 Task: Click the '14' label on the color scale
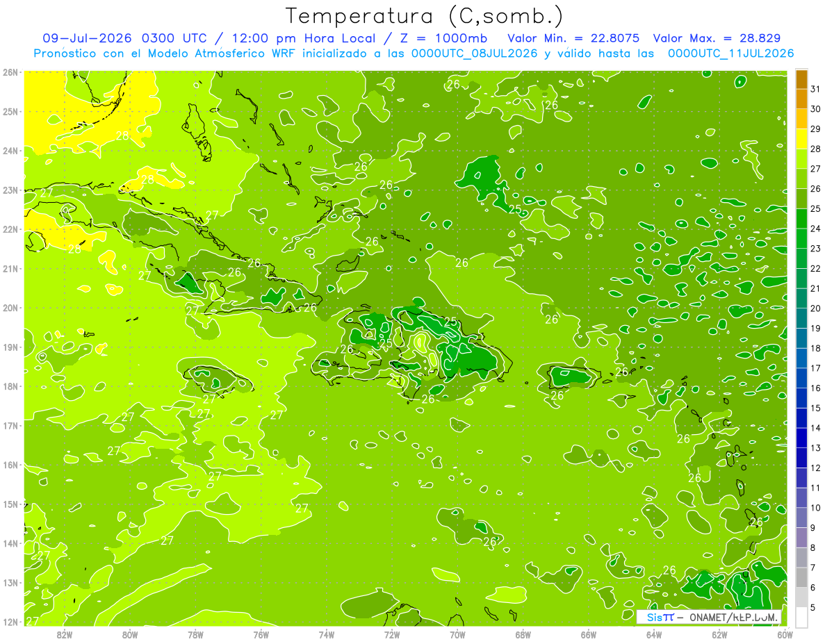816,428
